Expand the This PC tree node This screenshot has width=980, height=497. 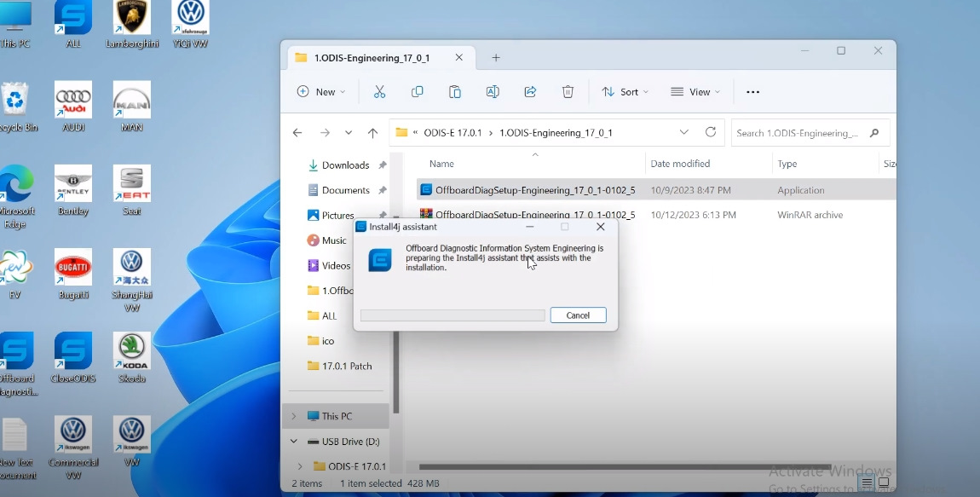(294, 416)
